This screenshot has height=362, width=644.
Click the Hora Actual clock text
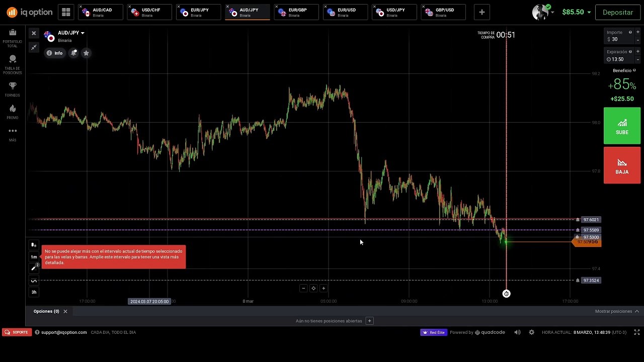[x=584, y=332]
